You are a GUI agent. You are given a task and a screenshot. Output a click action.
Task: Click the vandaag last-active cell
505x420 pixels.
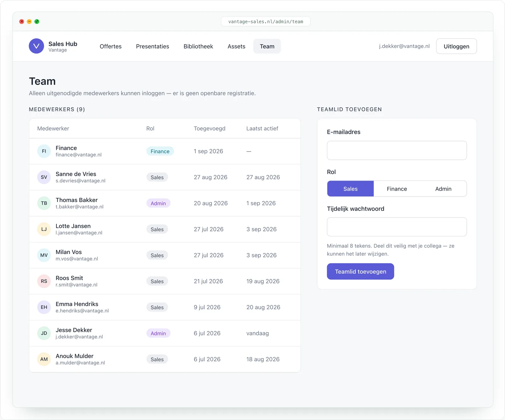point(258,333)
